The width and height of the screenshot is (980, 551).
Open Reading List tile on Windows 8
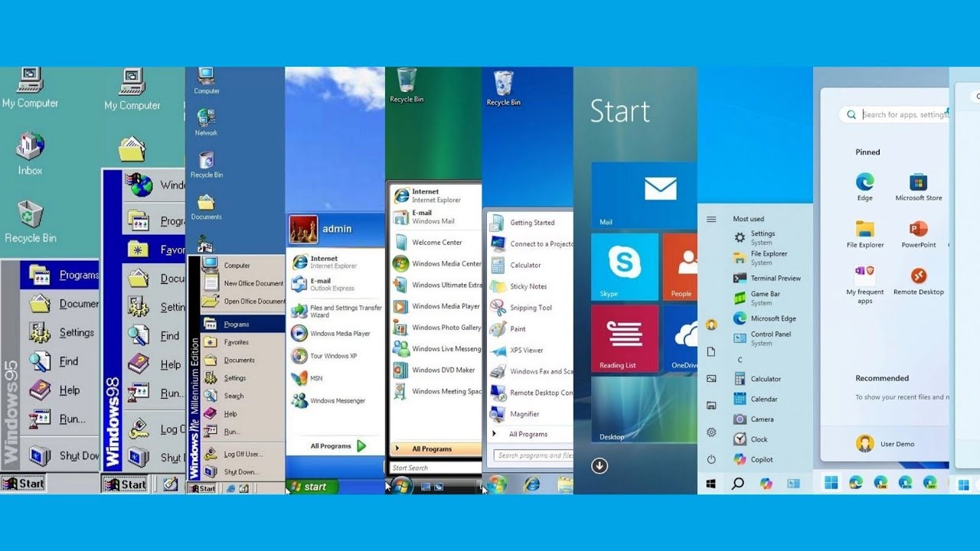(x=625, y=338)
